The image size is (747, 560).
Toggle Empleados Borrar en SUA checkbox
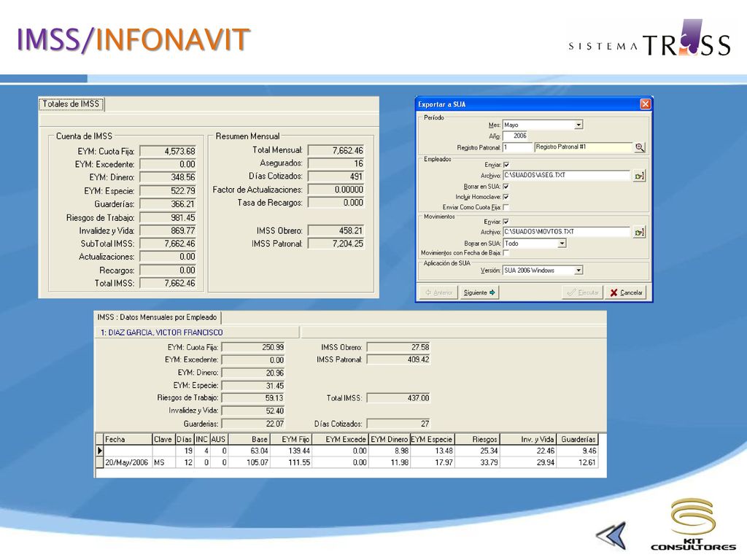click(506, 187)
